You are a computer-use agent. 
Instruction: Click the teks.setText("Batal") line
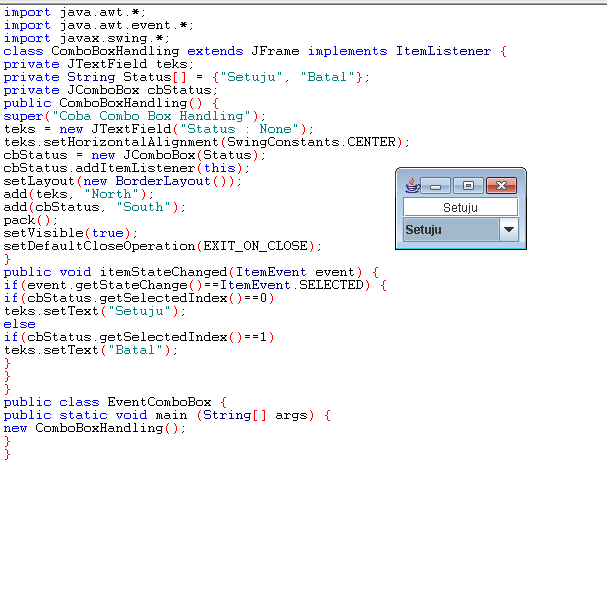pyautogui.click(x=91, y=350)
